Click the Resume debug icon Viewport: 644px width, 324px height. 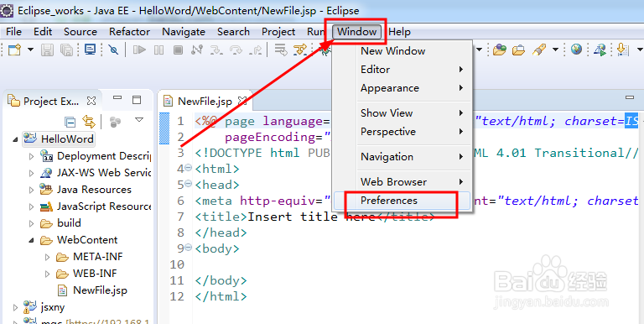point(140,50)
